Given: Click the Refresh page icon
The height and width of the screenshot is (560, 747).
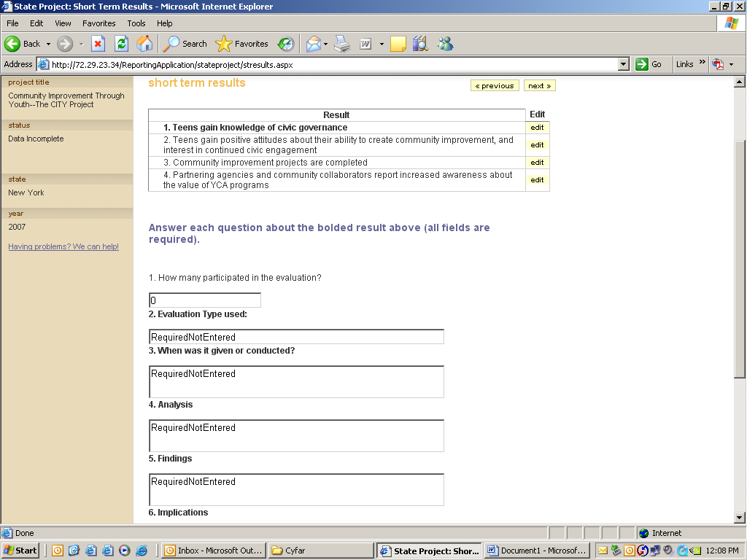Looking at the screenshot, I should click(121, 44).
